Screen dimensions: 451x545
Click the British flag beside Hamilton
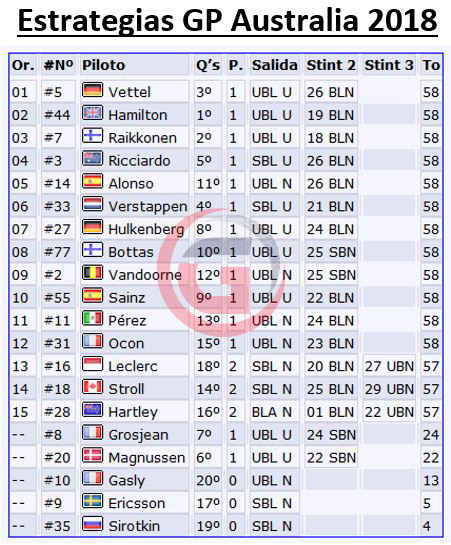pyautogui.click(x=92, y=113)
